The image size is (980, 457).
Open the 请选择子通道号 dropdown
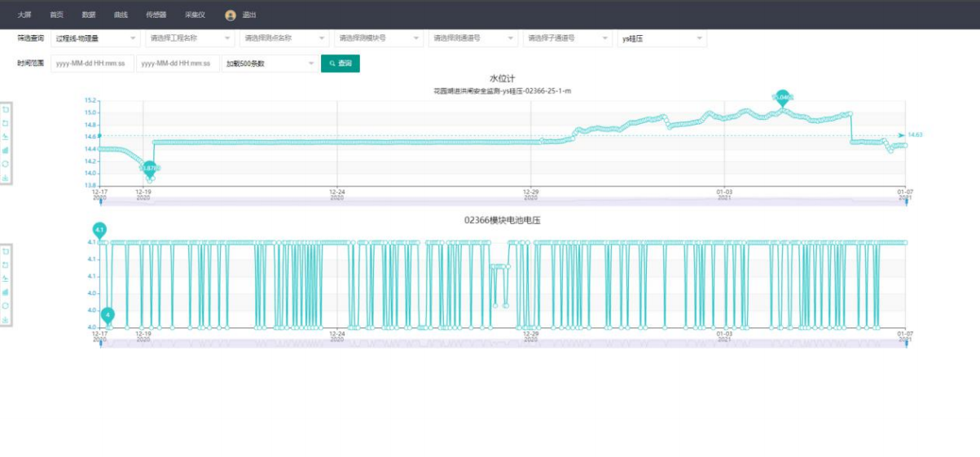568,38
